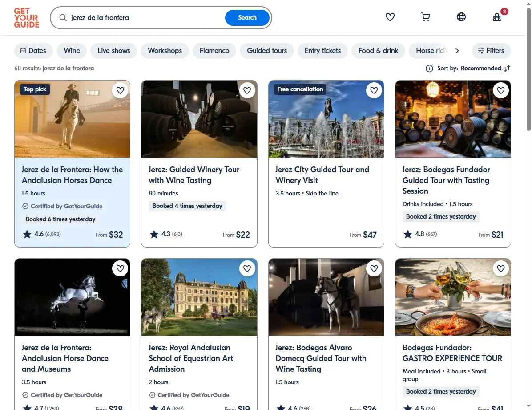The width and height of the screenshot is (532, 410).
Task: Click the horse rider Top pick thumbnail
Action: pos(72,119)
